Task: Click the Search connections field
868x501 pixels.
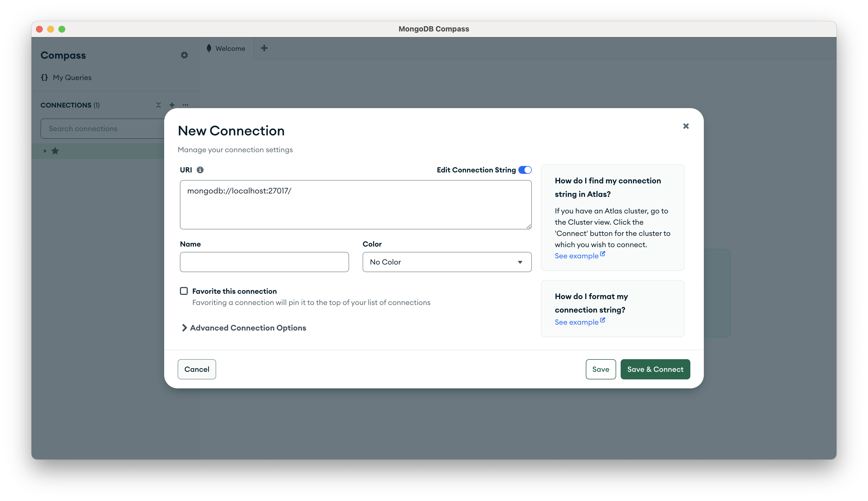Action: (x=103, y=128)
